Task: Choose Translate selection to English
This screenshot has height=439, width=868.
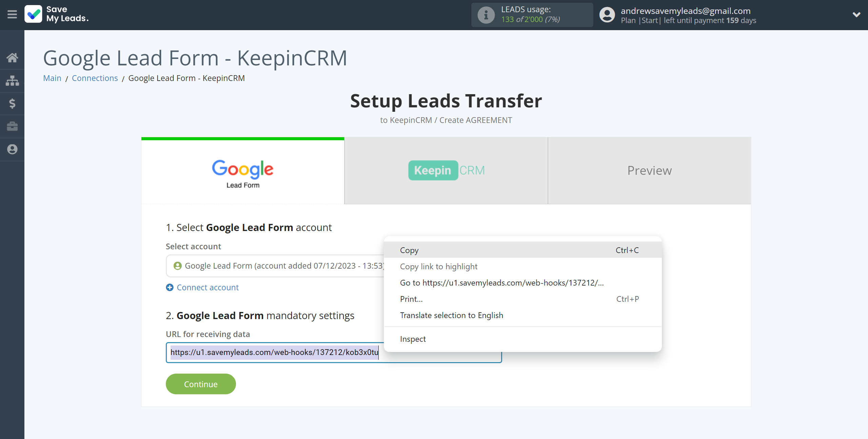Action: point(523,315)
